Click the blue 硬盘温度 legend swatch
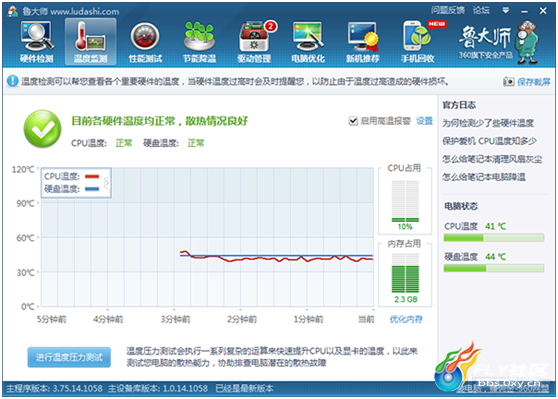The width and height of the screenshot is (558, 399). pos(92,189)
